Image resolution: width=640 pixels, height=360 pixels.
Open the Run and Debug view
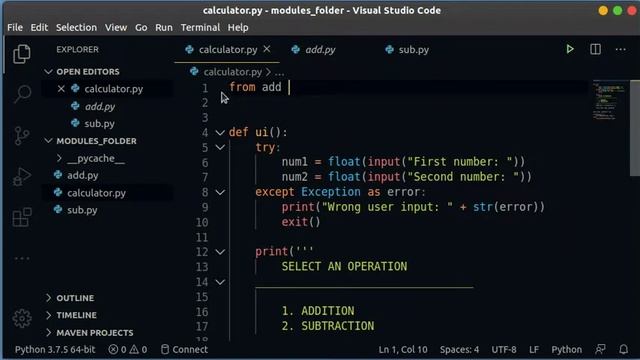(x=22, y=176)
